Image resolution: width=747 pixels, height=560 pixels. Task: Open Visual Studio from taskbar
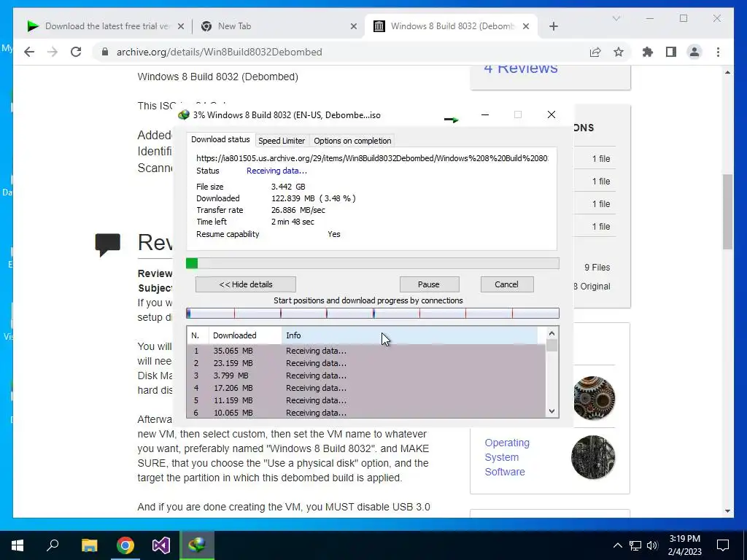[161, 545]
